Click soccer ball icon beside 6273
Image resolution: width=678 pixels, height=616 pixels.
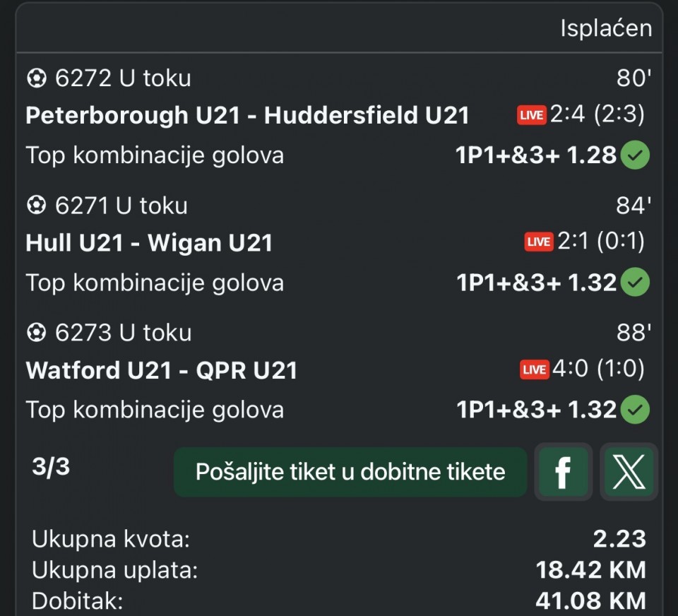coord(36,333)
